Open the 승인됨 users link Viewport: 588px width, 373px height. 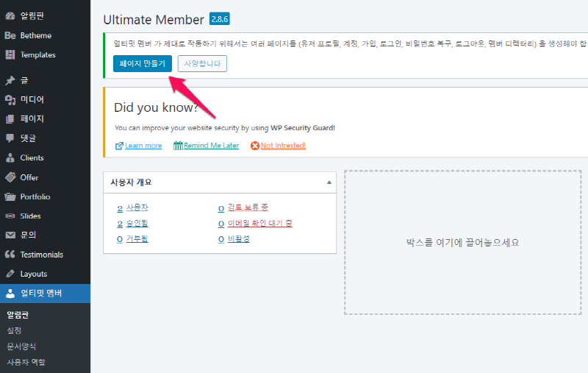pyautogui.click(x=137, y=224)
